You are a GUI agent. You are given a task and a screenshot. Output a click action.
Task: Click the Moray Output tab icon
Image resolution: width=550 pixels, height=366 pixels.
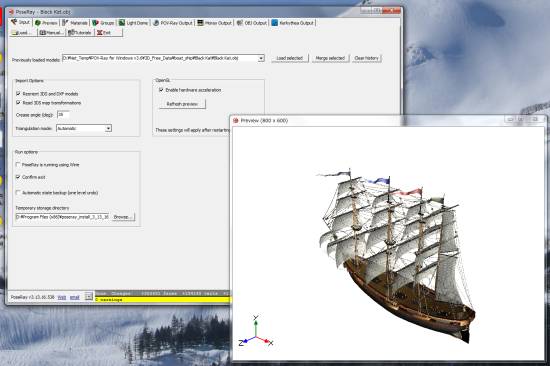coord(200,23)
